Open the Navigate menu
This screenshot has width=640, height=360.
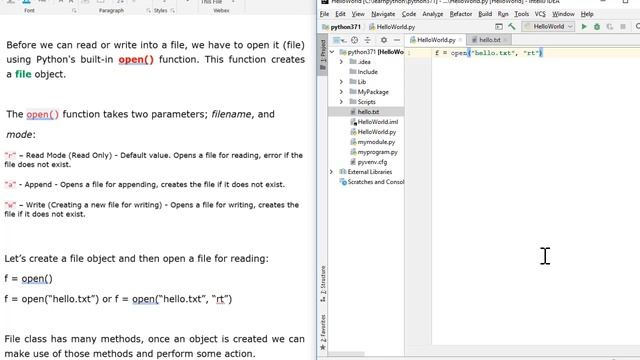click(383, 14)
